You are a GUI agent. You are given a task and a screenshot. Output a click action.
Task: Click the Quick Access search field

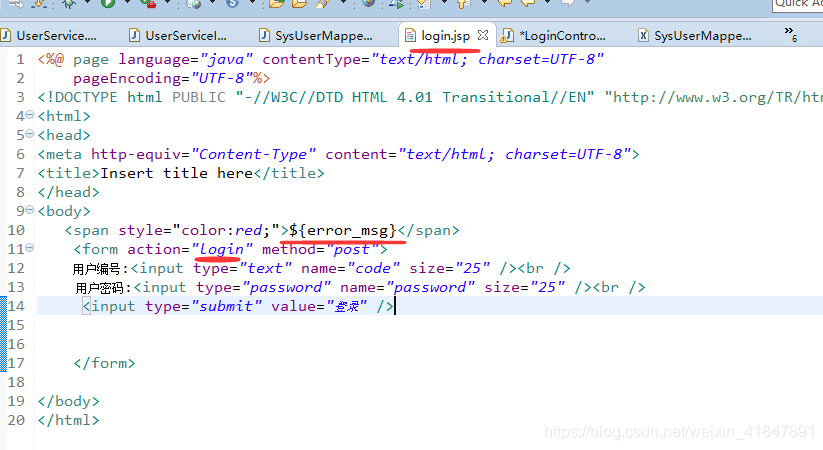click(x=798, y=4)
